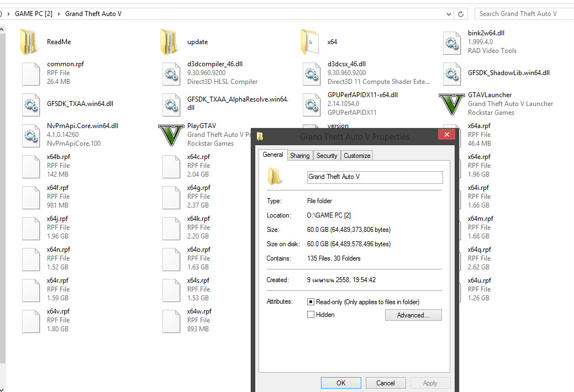Click Cancel in the Properties dialog
Image resolution: width=574 pixels, height=392 pixels.
pyautogui.click(x=386, y=383)
